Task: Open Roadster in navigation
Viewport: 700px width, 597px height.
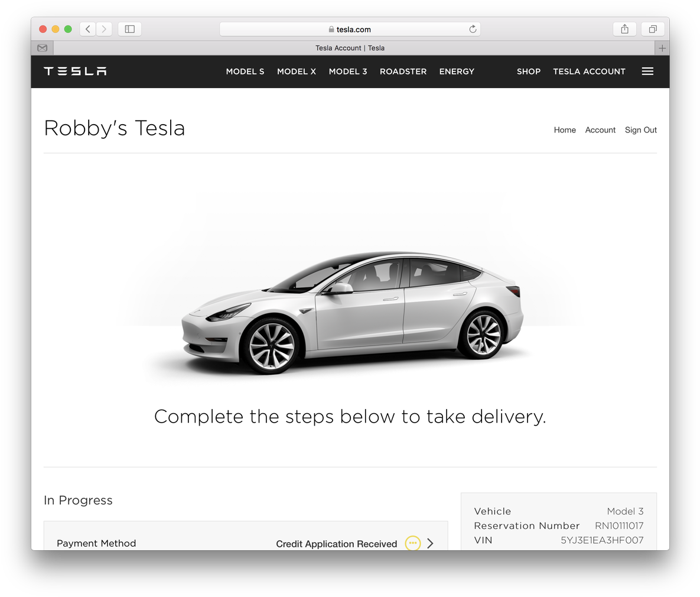Action: 403,72
